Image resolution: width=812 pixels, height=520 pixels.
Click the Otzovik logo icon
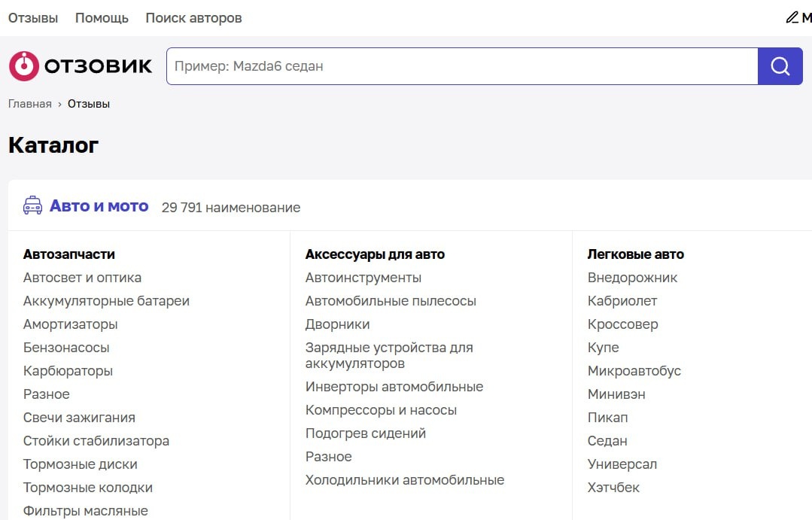pyautogui.click(x=23, y=66)
